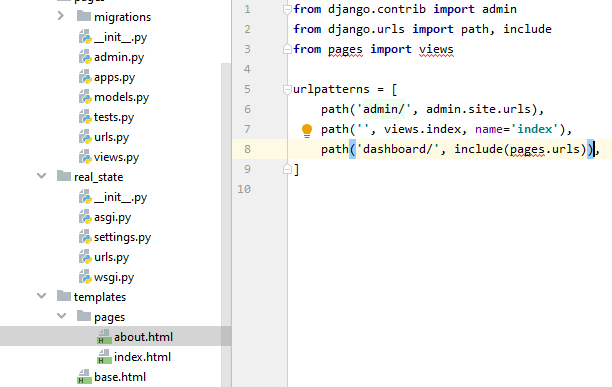
Task: Click the models.py Python file icon
Action: pos(85,97)
